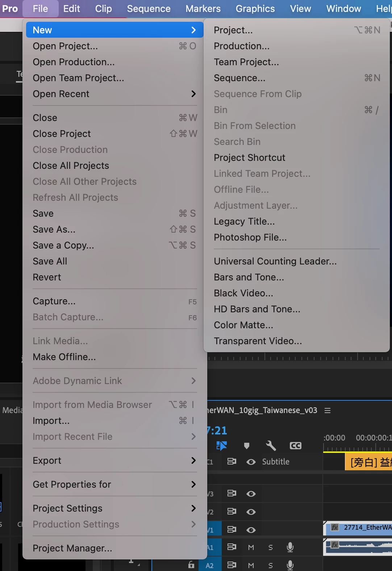
Task: Toggle sync lock on A2 track
Action: (232, 565)
